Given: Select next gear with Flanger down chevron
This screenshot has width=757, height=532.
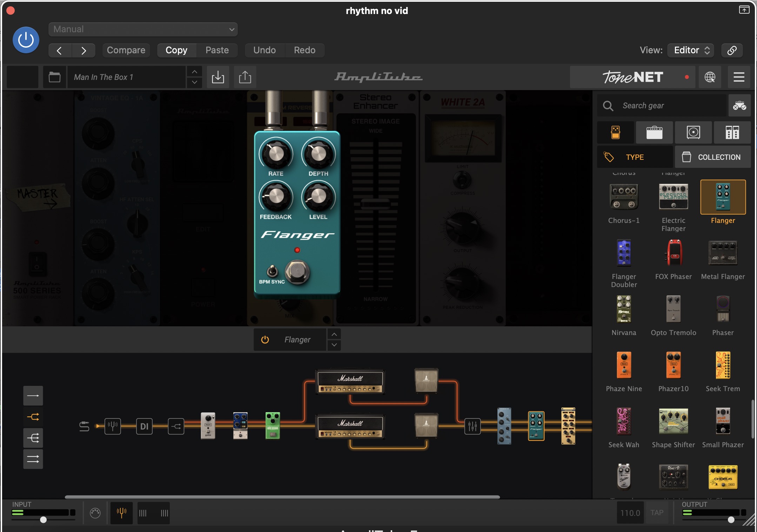Looking at the screenshot, I should 334,345.
